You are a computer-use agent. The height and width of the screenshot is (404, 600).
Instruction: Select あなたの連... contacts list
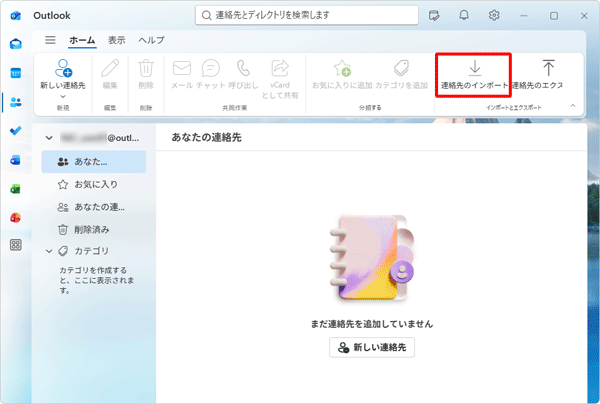(94, 207)
